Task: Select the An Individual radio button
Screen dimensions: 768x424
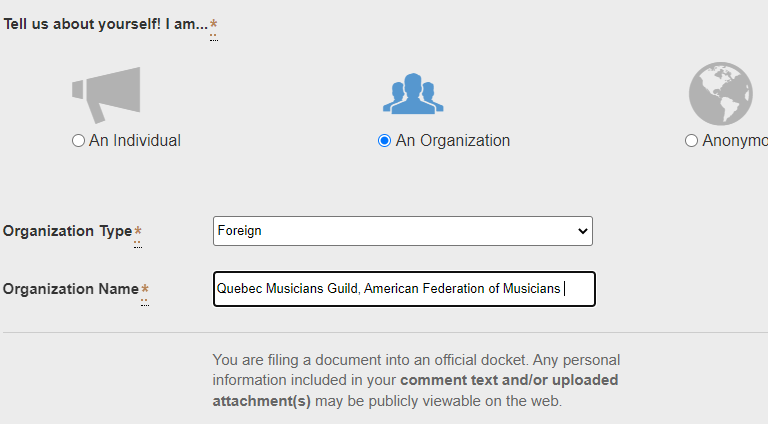Action: [78, 141]
